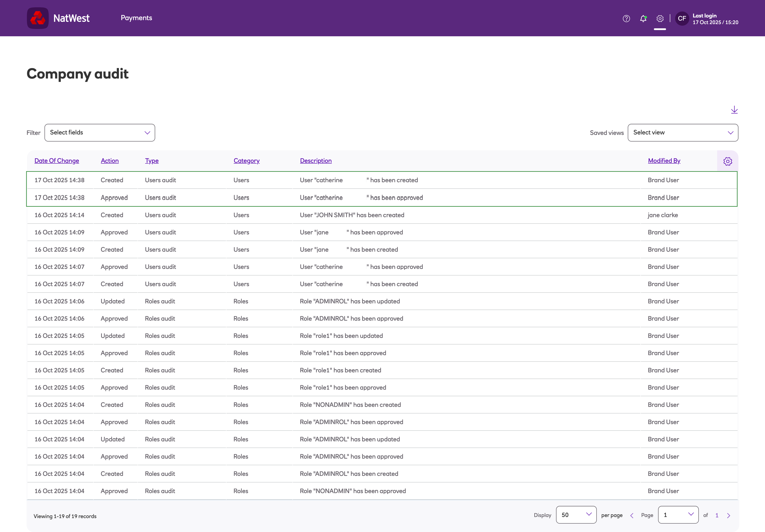Sort by Modified By column
This screenshot has height=532, width=765.
664,161
